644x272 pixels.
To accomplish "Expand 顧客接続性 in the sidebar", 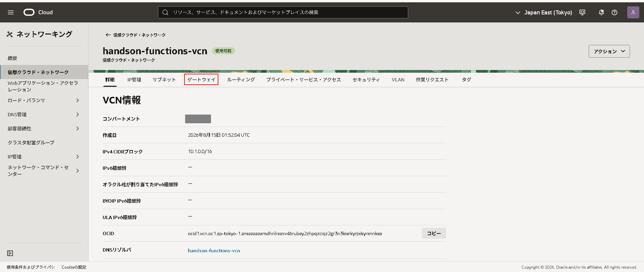I will (77, 129).
